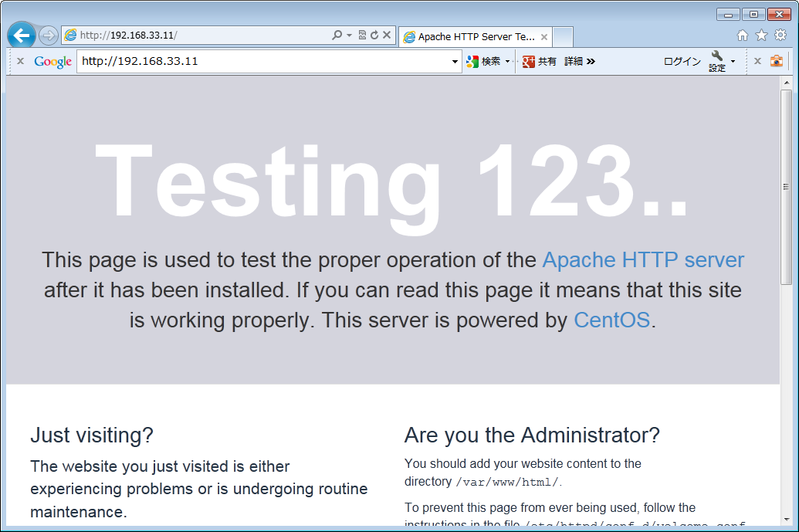Viewport: 799px width, 532px height.
Task: Open Favorites with the star icon
Action: (x=761, y=36)
